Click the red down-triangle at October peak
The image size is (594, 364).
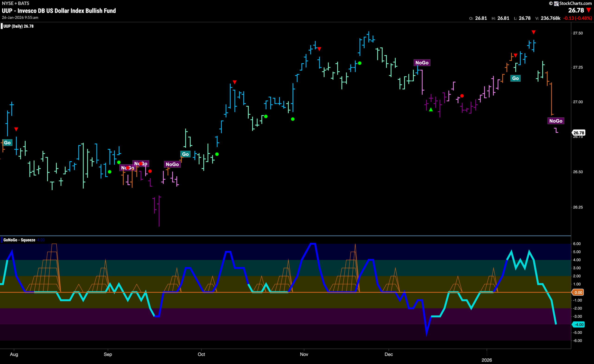235,82
